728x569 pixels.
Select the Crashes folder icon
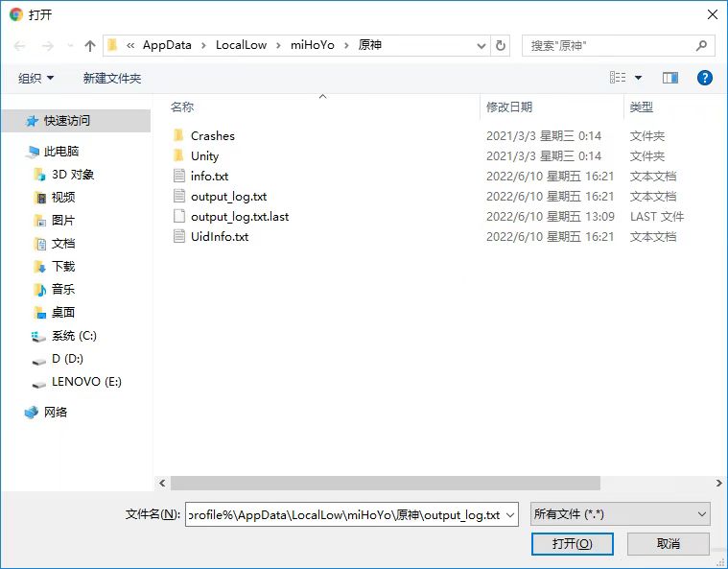[x=178, y=135]
